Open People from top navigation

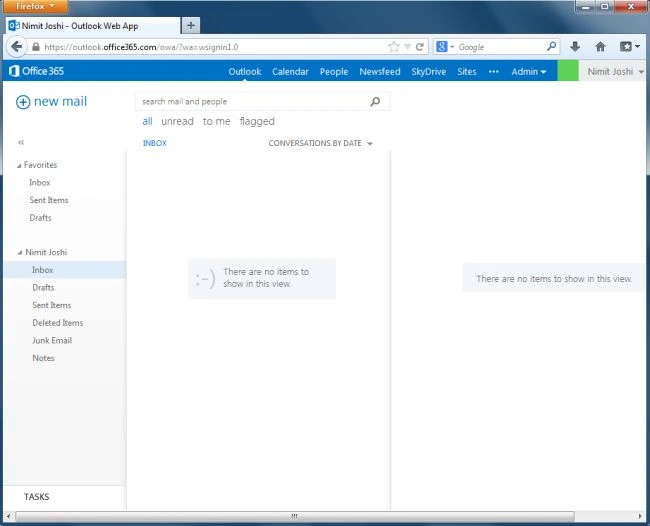point(334,72)
